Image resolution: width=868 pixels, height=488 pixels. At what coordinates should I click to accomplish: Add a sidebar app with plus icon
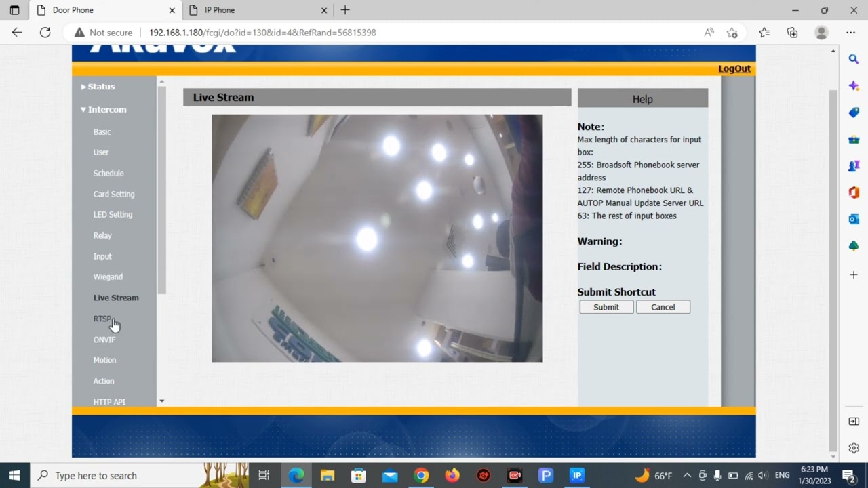854,274
